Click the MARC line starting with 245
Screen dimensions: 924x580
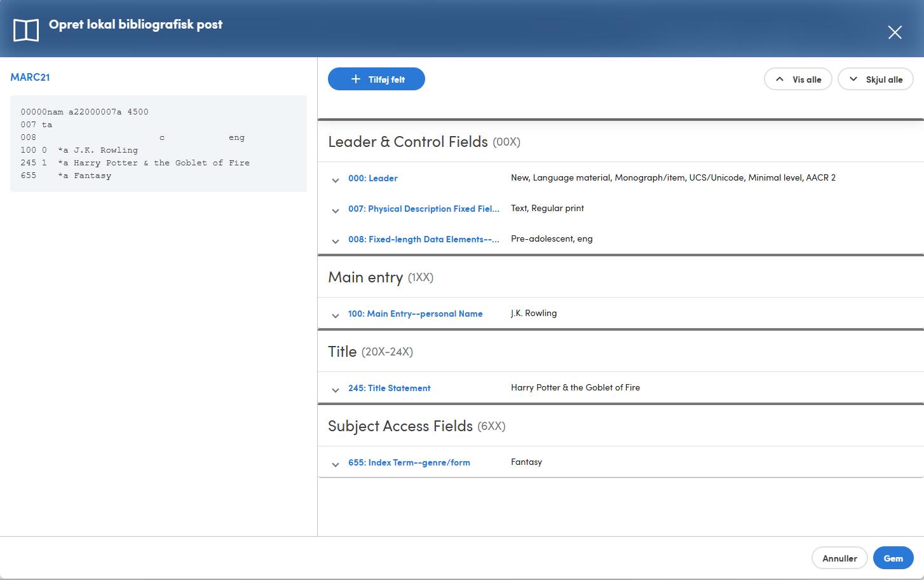(x=135, y=163)
